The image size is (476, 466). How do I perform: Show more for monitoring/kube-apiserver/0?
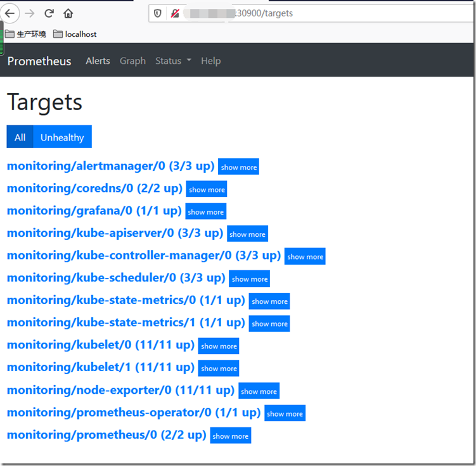tap(247, 234)
